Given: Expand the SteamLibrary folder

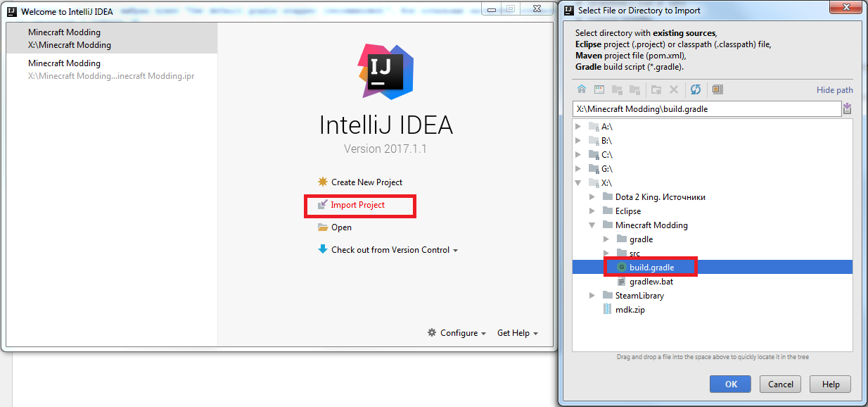Looking at the screenshot, I should (592, 296).
